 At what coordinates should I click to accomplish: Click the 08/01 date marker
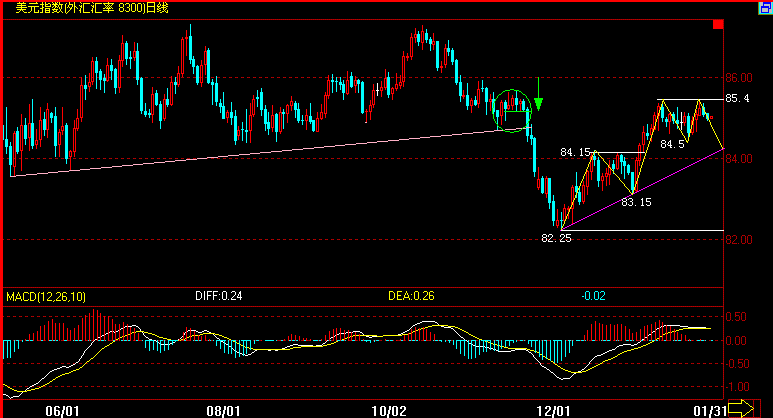point(223,411)
